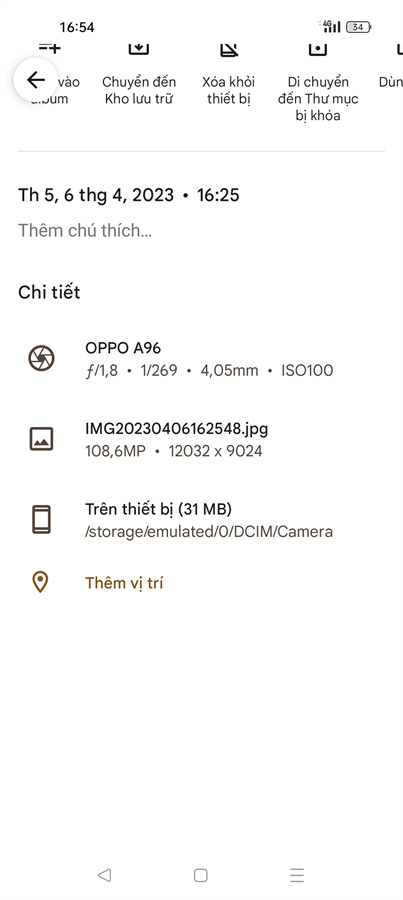
Task: Tap the Android back navigation triangle
Action: pyautogui.click(x=104, y=875)
